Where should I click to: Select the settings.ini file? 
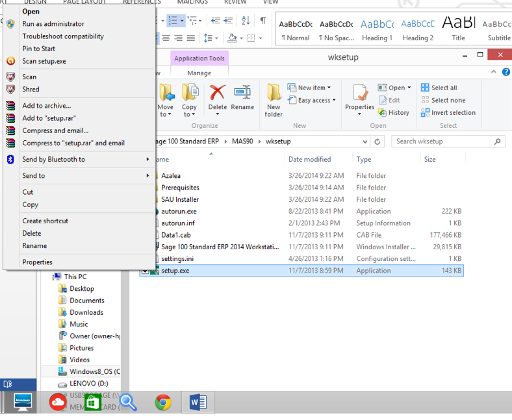click(x=177, y=259)
